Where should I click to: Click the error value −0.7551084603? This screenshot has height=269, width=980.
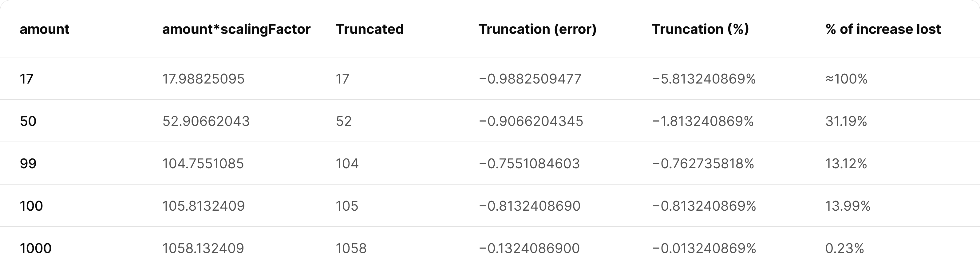pyautogui.click(x=529, y=164)
